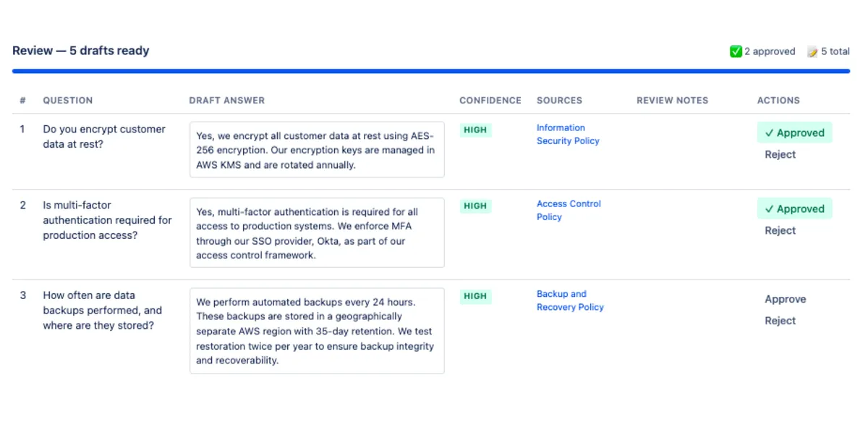Click the QUESTION column header
Image resolution: width=868 pixels, height=425 pixels.
coord(68,101)
